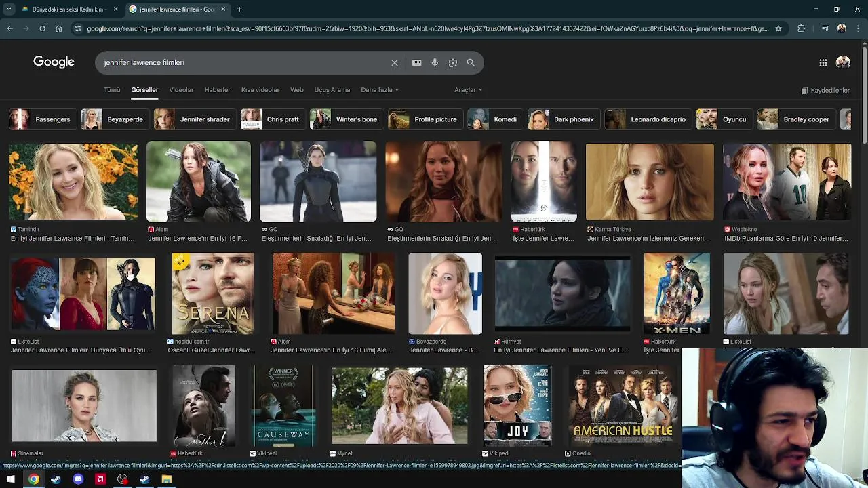This screenshot has height=488, width=868.
Task: Open 'Jennifer Lawrence Filmleri: Dünyaca Ünlü' link
Action: tap(81, 350)
